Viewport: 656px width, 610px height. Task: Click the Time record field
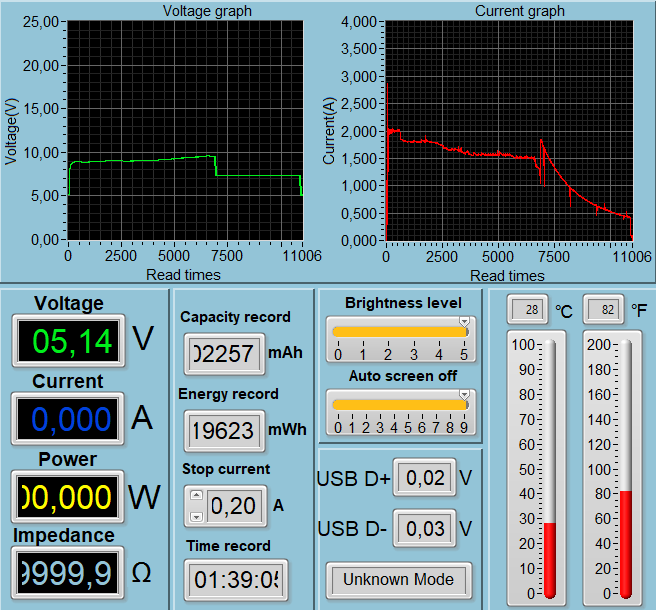[236, 580]
